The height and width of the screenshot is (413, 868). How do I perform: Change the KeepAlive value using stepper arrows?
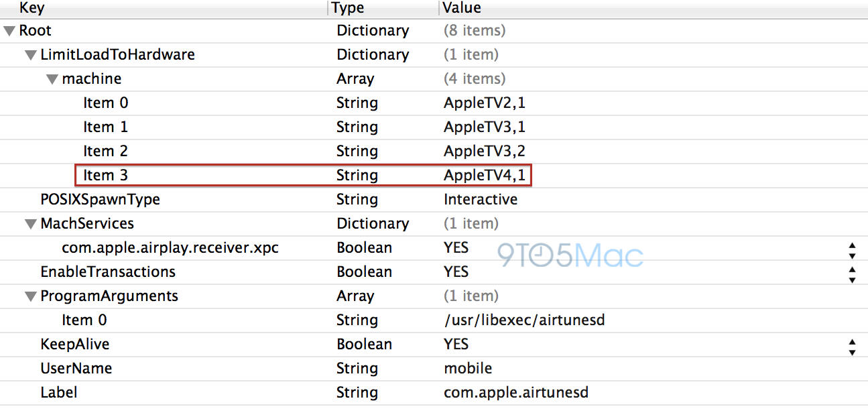point(852,345)
